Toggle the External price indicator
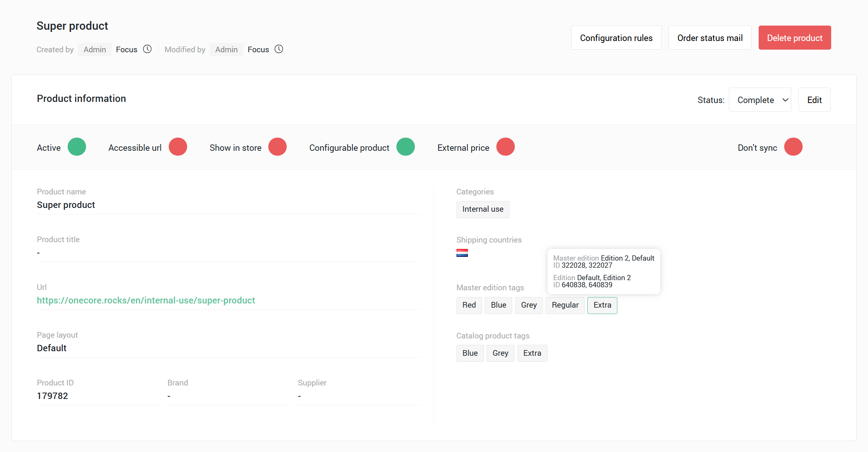Viewport: 868px width, 452px height. coord(505,147)
